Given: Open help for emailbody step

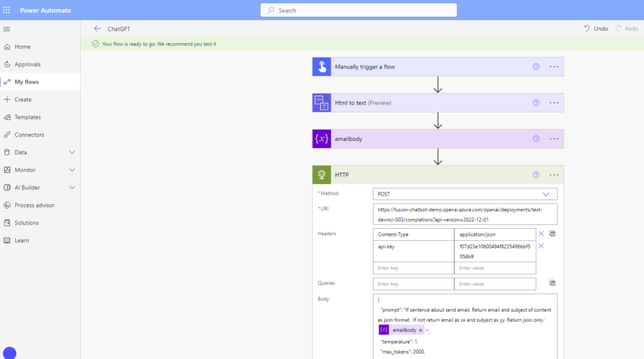Looking at the screenshot, I should click(536, 139).
